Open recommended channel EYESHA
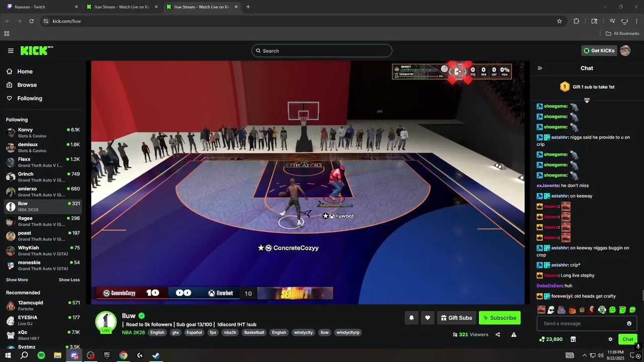 click(x=43, y=320)
